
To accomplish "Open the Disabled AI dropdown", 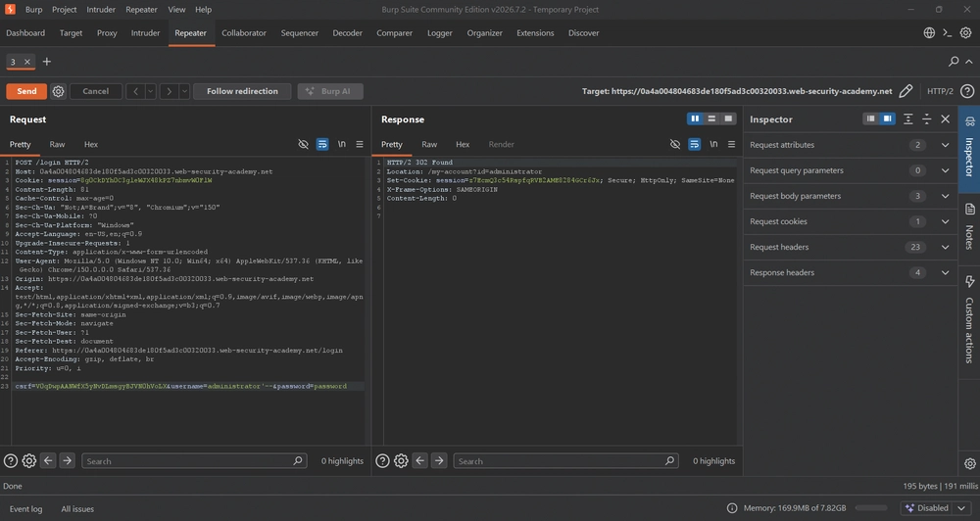I will pyautogui.click(x=936, y=508).
